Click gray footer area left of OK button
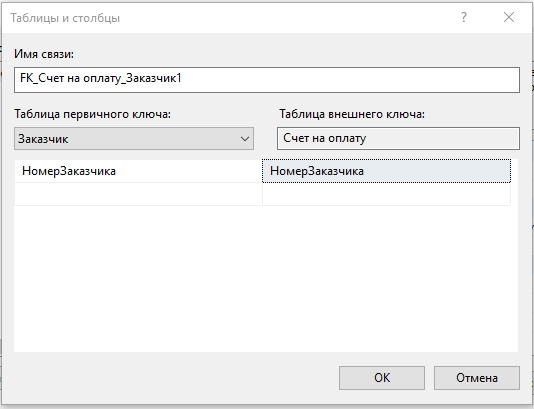 point(170,378)
